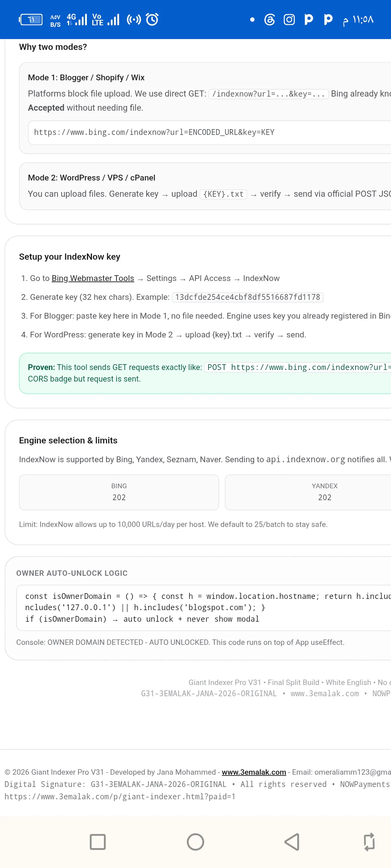Tap the 4G signal strength icon
The image size is (391, 868).
coord(77,20)
